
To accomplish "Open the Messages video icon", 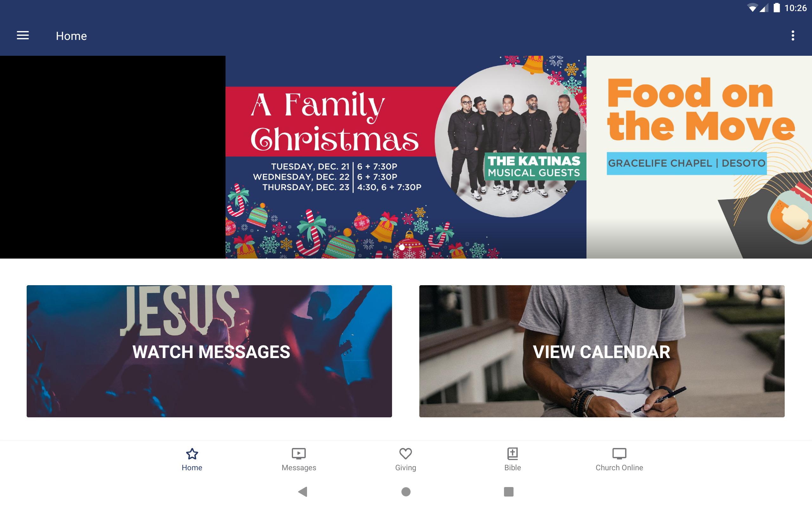I will coord(298,454).
